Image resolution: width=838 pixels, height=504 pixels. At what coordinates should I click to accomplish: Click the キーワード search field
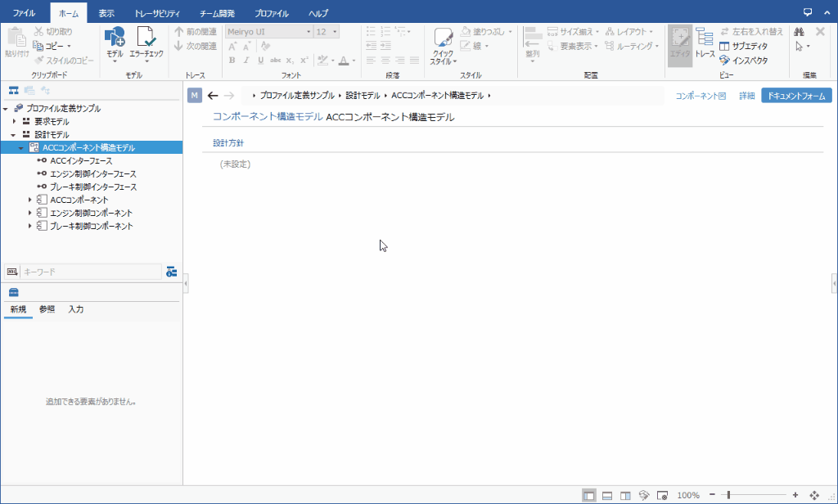tap(90, 271)
